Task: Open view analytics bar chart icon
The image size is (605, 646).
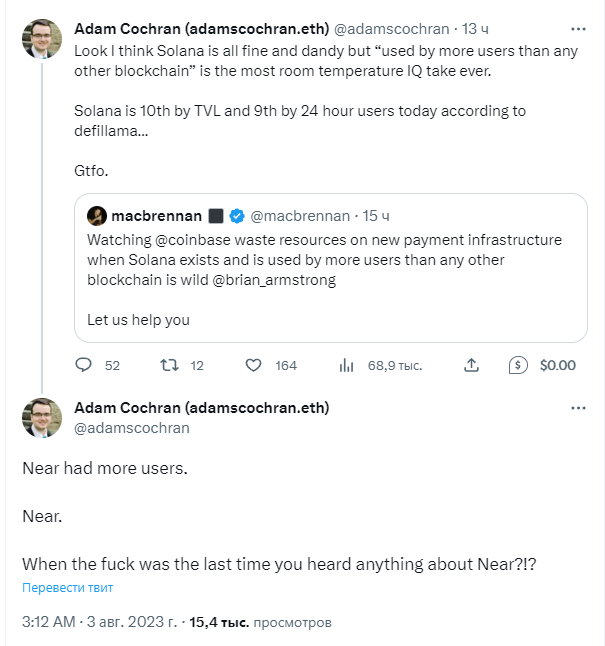Action: click(346, 365)
